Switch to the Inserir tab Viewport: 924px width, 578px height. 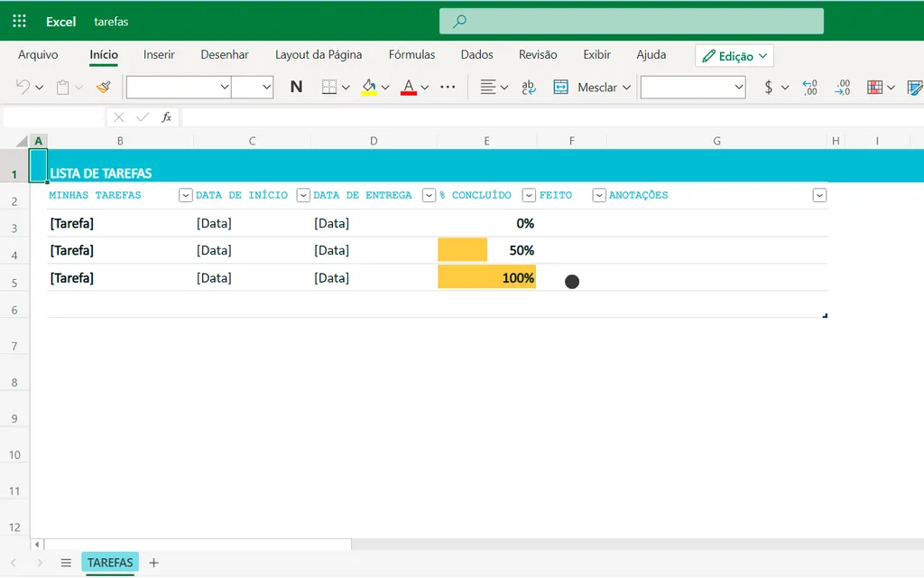[x=159, y=55]
